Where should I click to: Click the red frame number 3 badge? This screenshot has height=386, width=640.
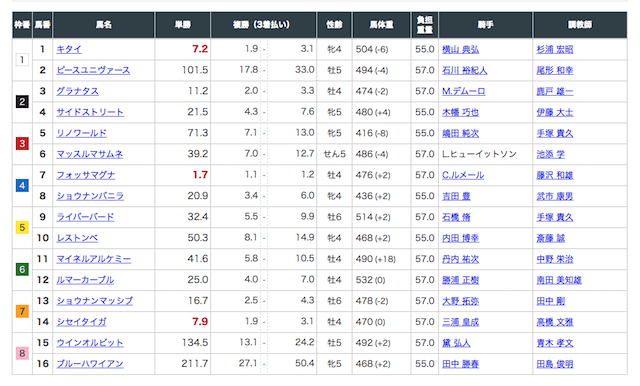coord(22,144)
